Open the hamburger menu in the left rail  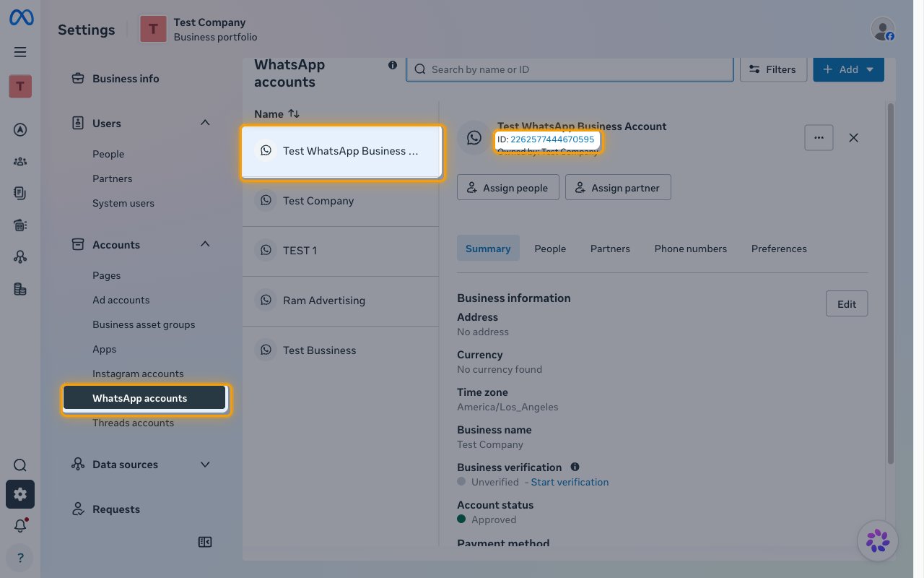[x=20, y=52]
